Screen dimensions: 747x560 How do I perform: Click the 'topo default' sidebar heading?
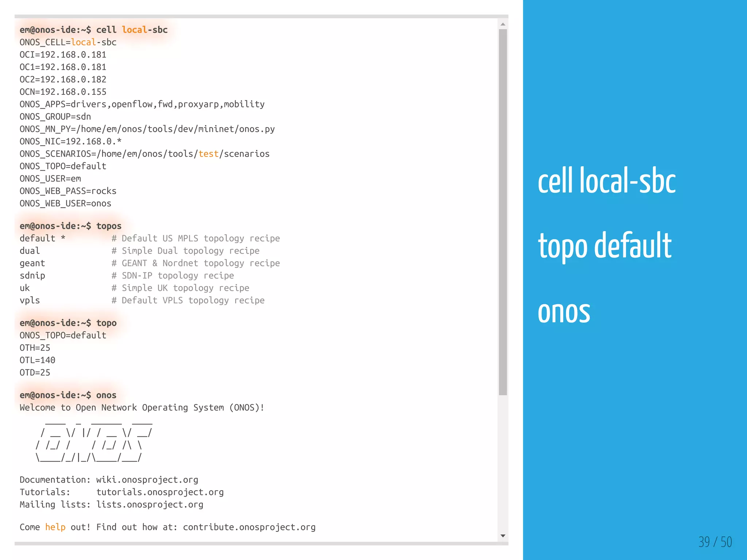coord(605,246)
